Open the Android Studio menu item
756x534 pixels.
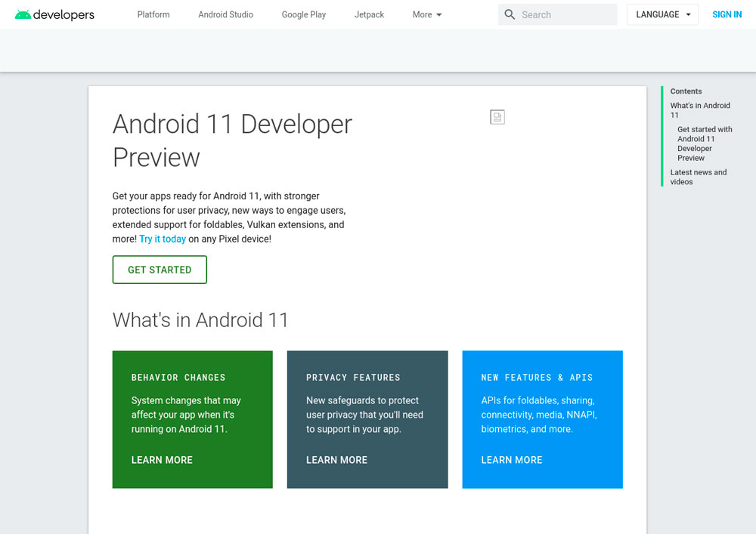225,14
